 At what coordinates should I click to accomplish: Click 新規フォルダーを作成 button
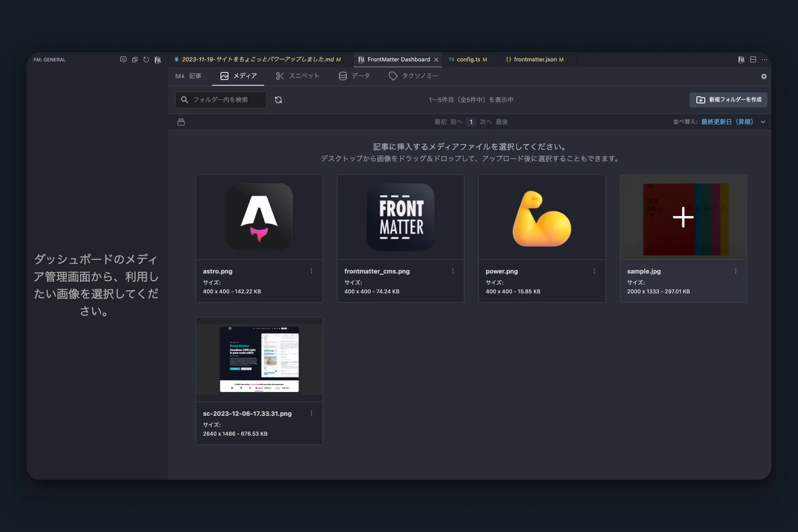729,100
